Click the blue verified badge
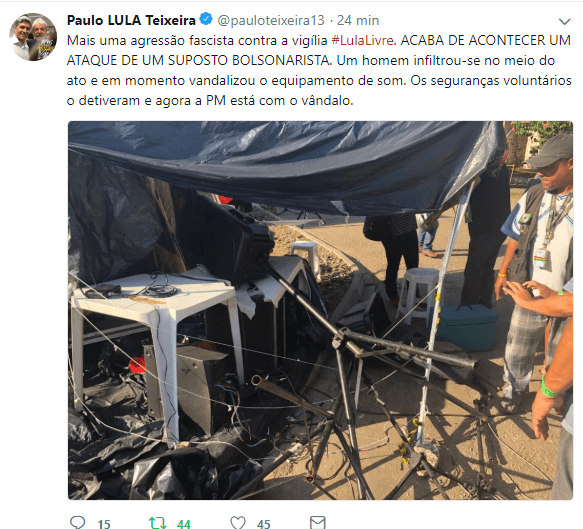This screenshot has height=529, width=583. pyautogui.click(x=206, y=19)
